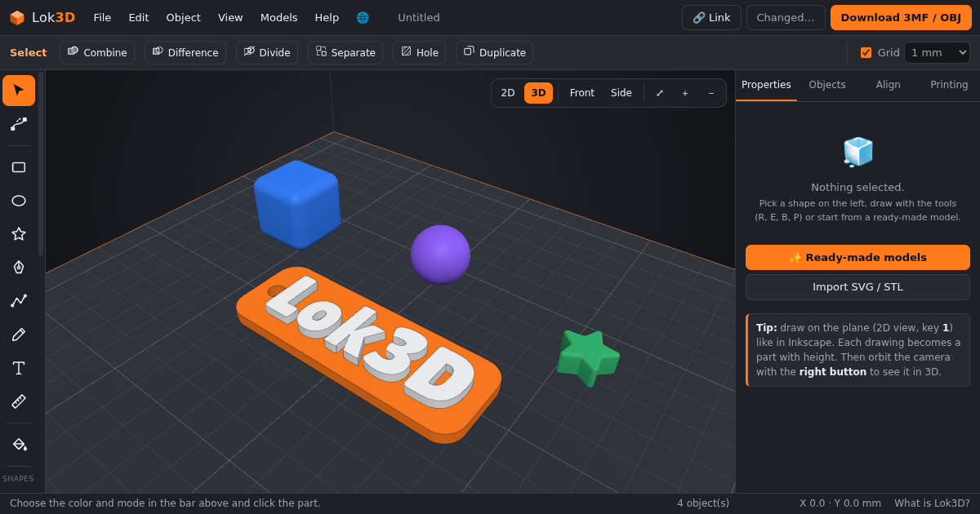Select the Text tool
Screen dimensions: 980x514
tap(19, 368)
